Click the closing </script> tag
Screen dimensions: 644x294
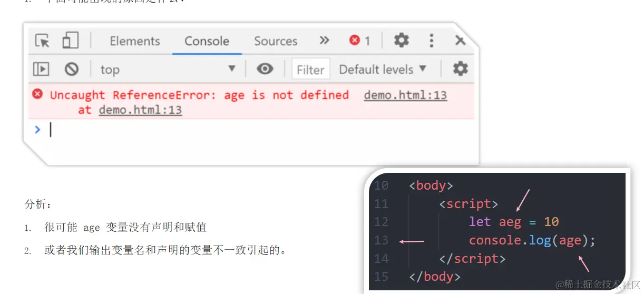[472, 258]
